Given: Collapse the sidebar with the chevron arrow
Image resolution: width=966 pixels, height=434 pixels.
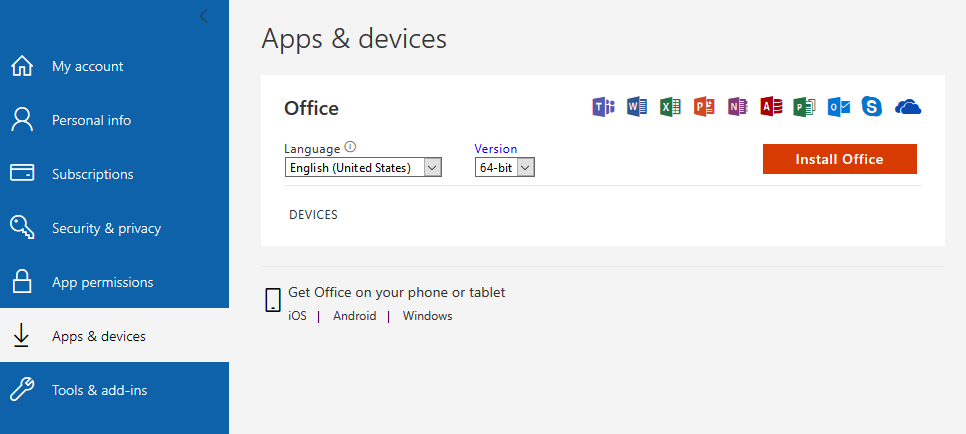Looking at the screenshot, I should click(x=204, y=16).
